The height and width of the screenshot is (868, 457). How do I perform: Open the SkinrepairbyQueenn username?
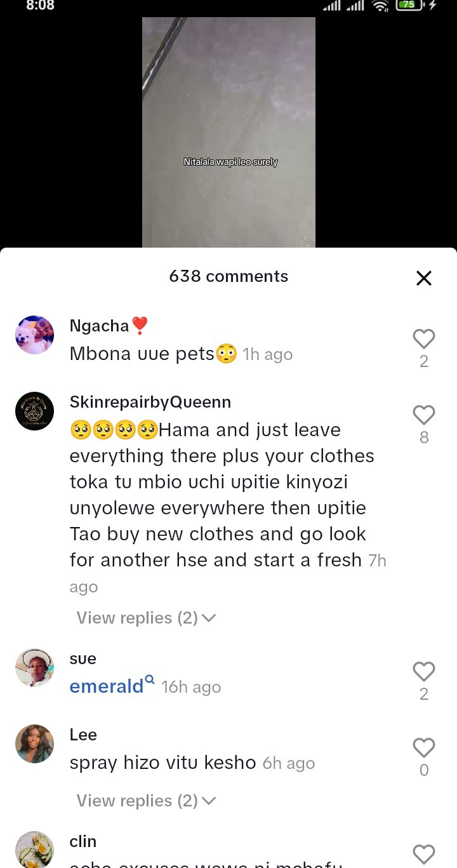coord(150,402)
